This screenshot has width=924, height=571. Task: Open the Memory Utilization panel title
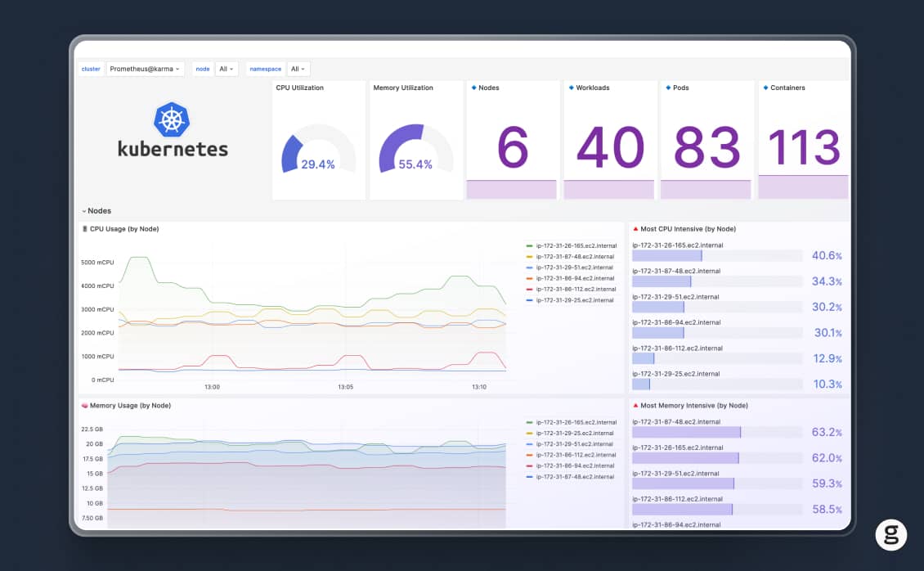click(x=403, y=88)
